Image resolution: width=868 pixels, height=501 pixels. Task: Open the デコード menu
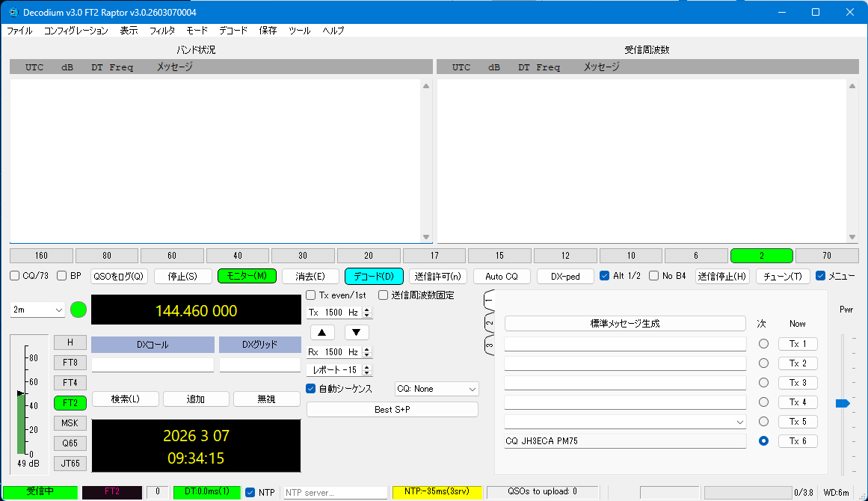233,31
